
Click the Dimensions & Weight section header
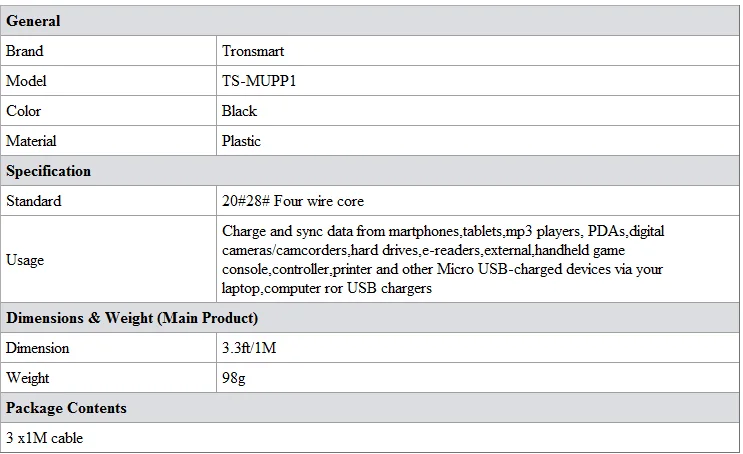[x=132, y=318]
